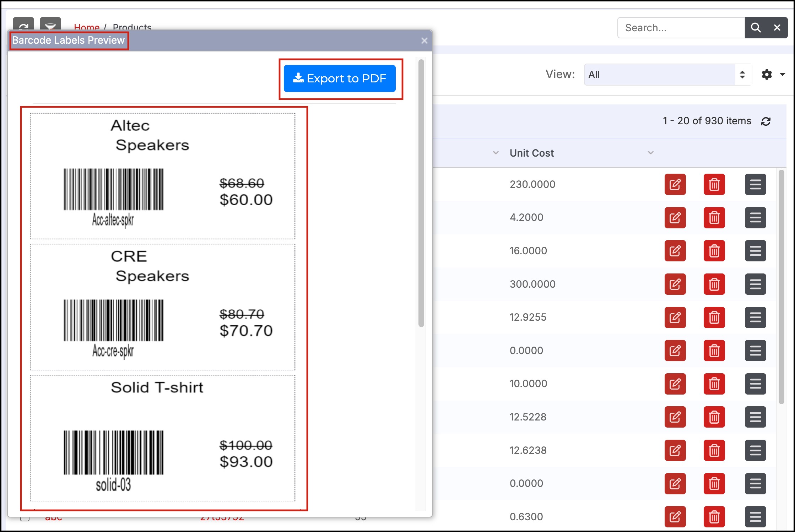Screen dimensions: 795x532
Task: Refresh the item list count icon
Action: click(x=766, y=121)
